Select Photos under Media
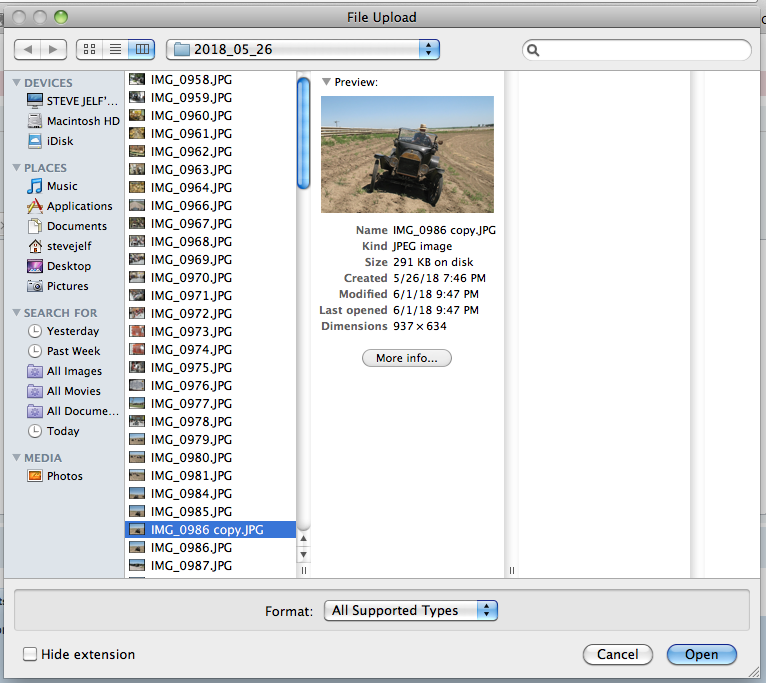Viewport: 766px width, 683px height. tap(64, 476)
